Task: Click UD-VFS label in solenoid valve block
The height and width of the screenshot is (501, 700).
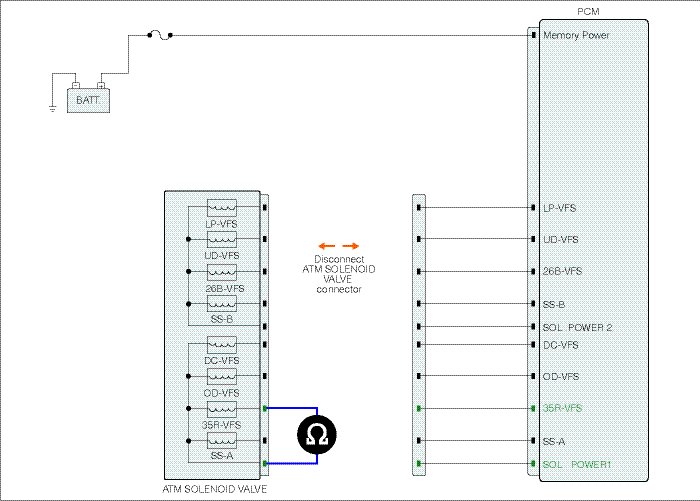Action: point(222,255)
